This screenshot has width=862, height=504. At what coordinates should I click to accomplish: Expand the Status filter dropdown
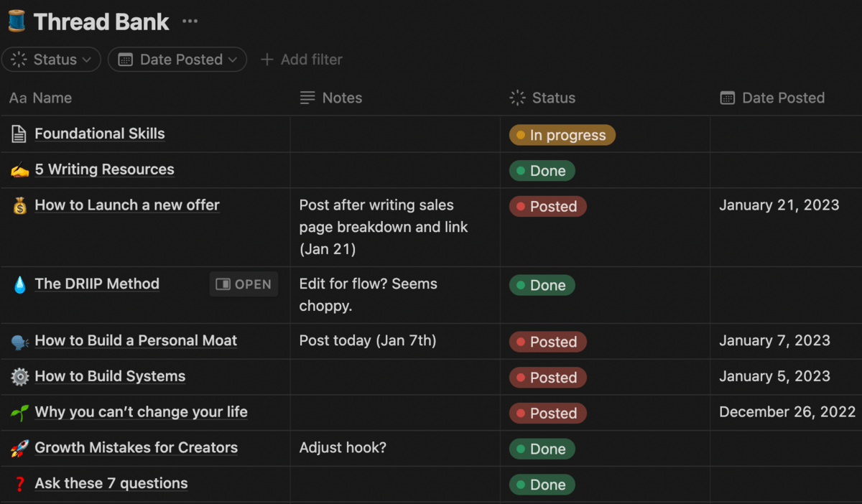pyautogui.click(x=51, y=60)
